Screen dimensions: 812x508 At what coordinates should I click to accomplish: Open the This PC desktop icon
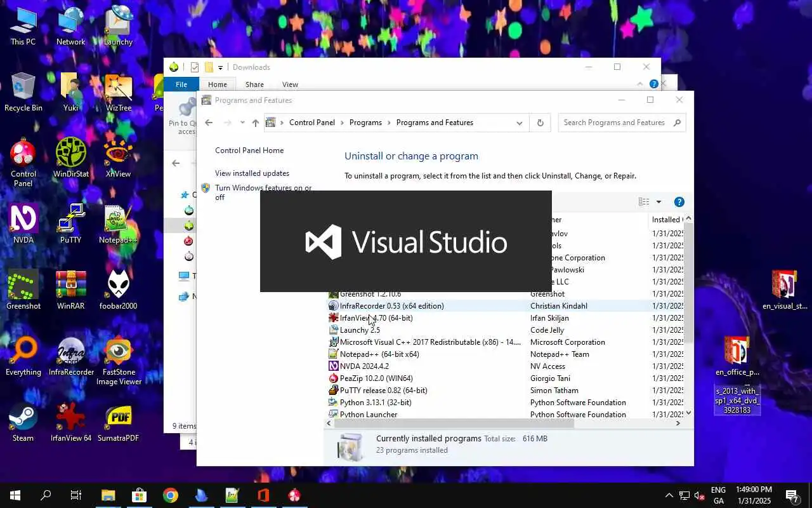tap(23, 27)
